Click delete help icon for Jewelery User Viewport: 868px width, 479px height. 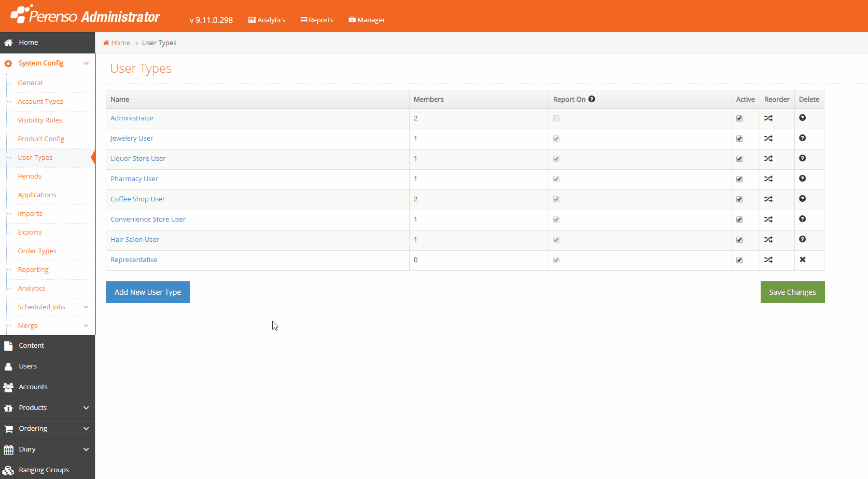[803, 138]
